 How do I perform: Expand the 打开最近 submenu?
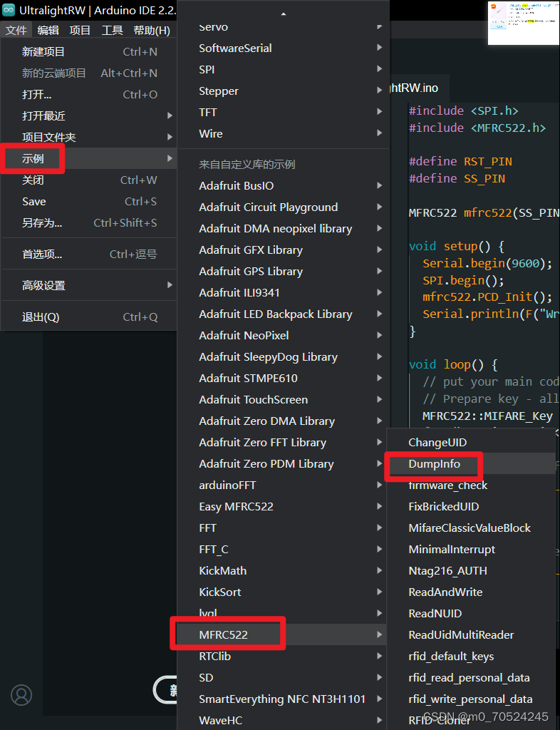tap(89, 116)
